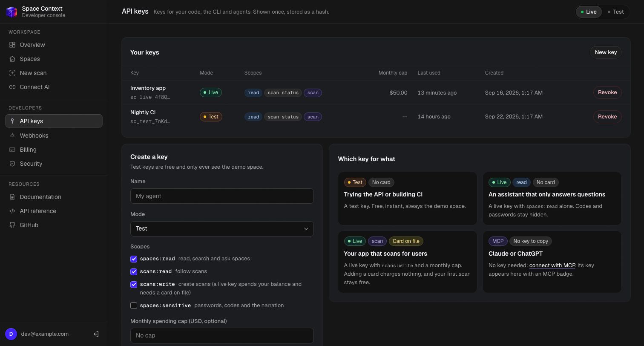Select API keys in sidebar

click(x=54, y=121)
